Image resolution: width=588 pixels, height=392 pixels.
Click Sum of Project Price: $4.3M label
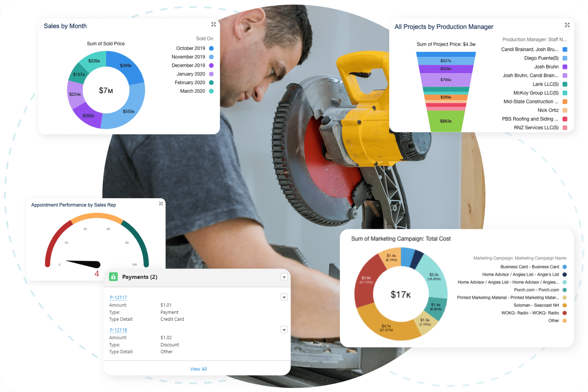click(x=446, y=45)
